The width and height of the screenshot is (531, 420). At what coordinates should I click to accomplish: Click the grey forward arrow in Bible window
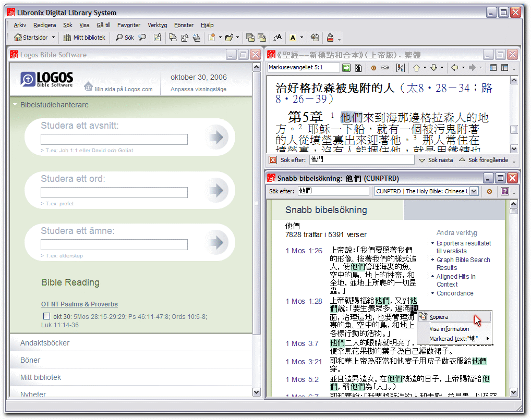click(x=473, y=68)
